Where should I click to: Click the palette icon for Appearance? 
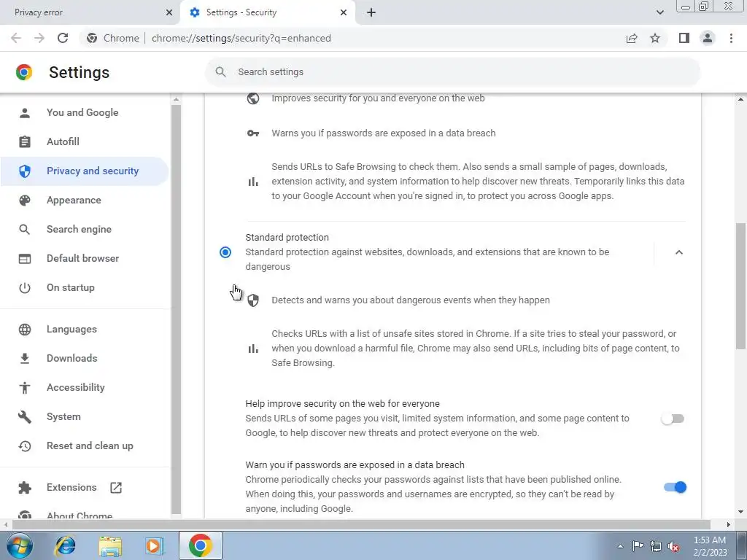pyautogui.click(x=24, y=200)
